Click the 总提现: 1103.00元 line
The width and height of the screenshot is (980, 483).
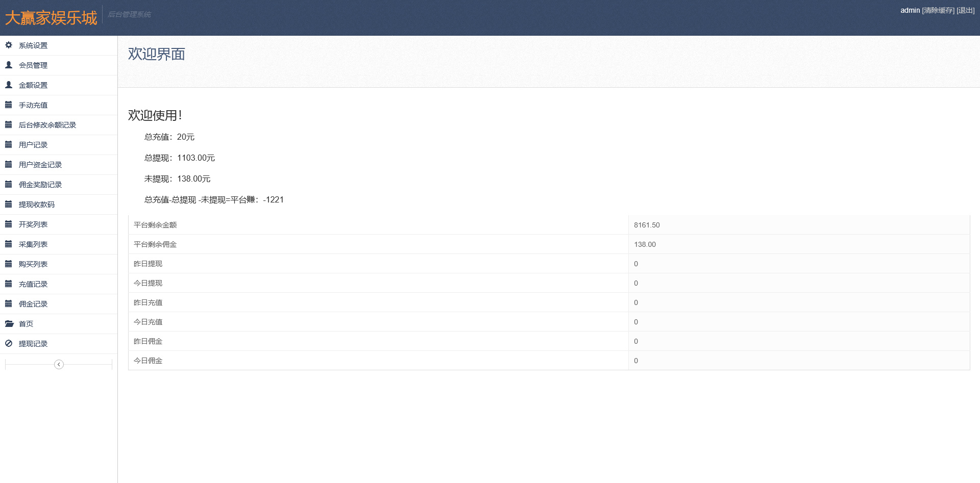[180, 158]
